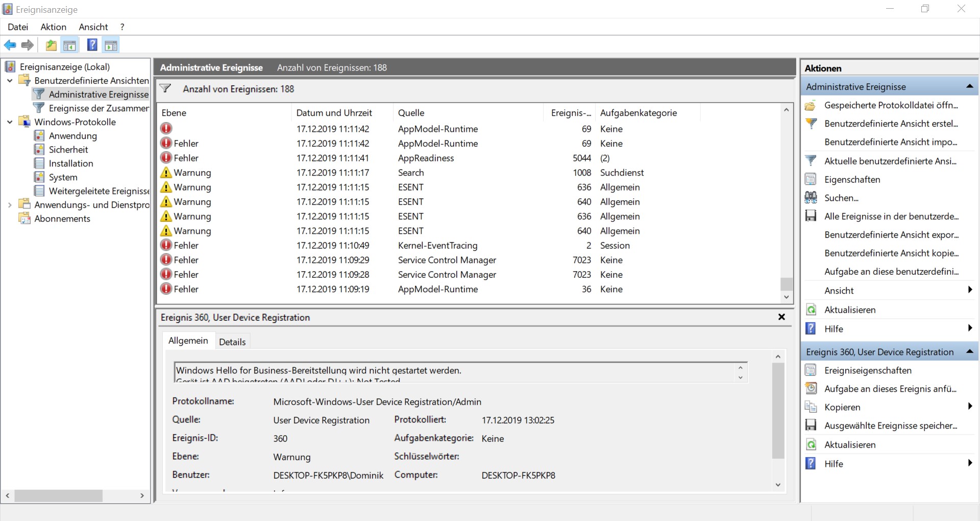Click Aufgabe an diese benutzerdefinierte Ansicht

pyautogui.click(x=891, y=272)
